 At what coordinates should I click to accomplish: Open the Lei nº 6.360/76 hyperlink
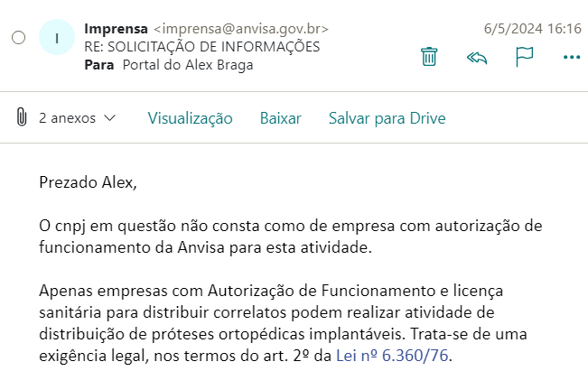(x=392, y=356)
